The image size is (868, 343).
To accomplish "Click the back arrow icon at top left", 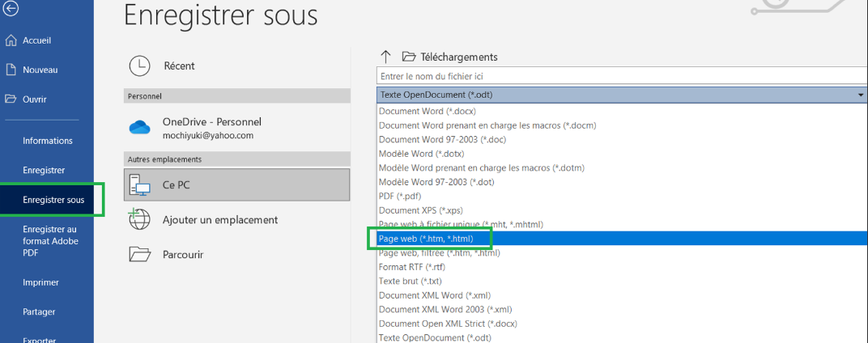I will 11,10.
